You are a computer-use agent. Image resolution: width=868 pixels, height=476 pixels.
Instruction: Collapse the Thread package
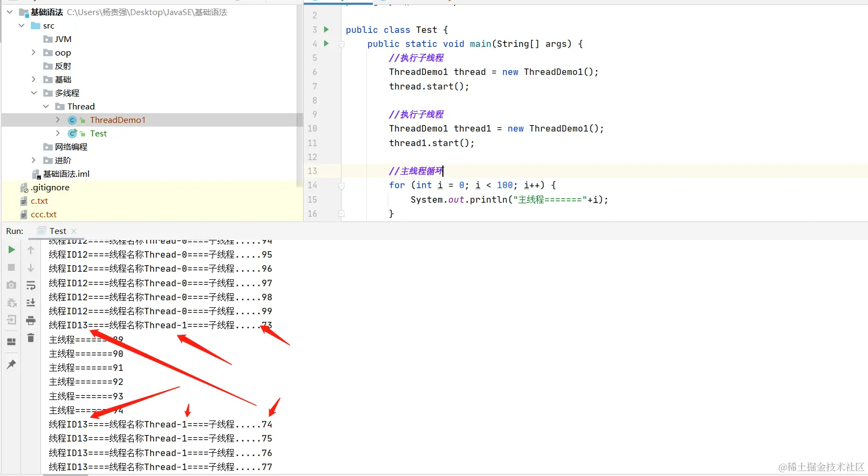click(x=46, y=106)
